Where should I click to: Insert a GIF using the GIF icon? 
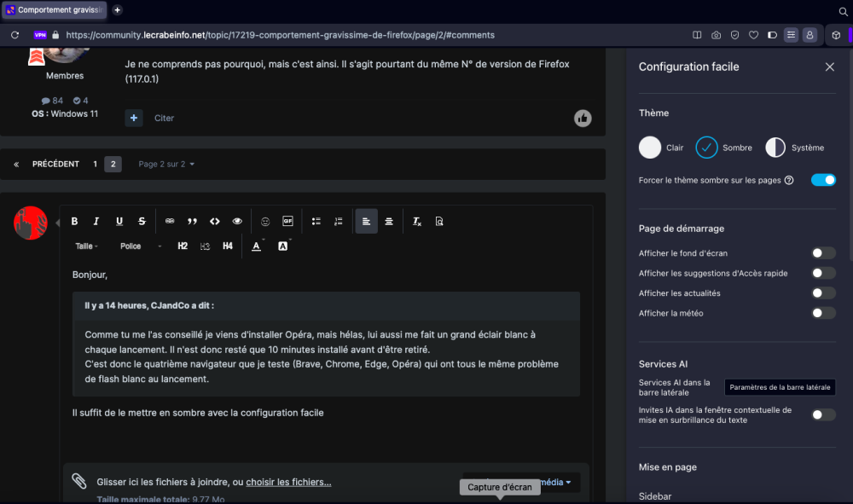287,221
